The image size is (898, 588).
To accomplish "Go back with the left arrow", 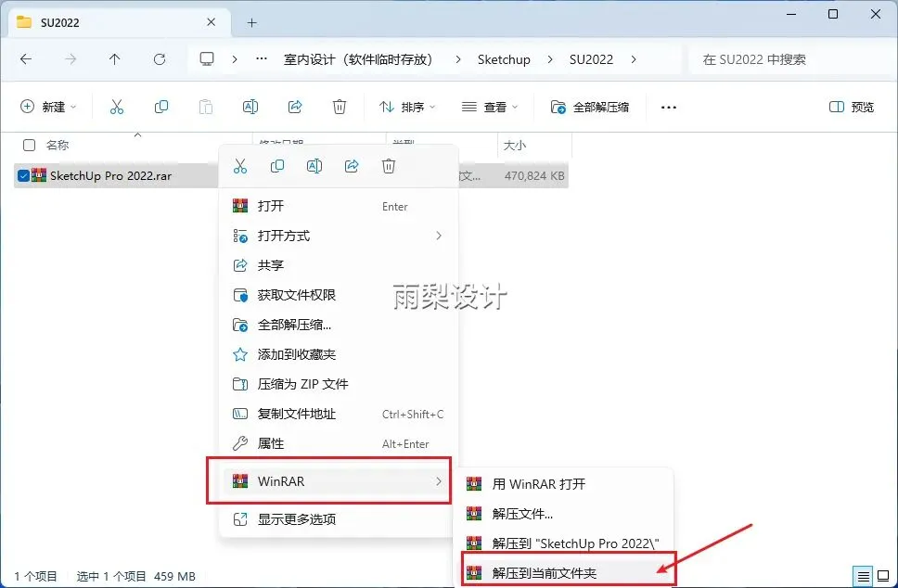I will coord(26,59).
